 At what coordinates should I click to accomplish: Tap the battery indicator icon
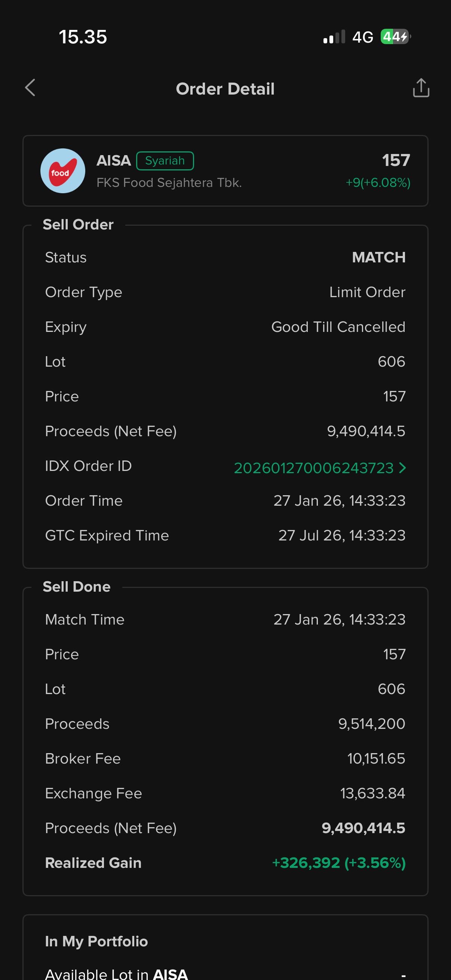tap(395, 37)
